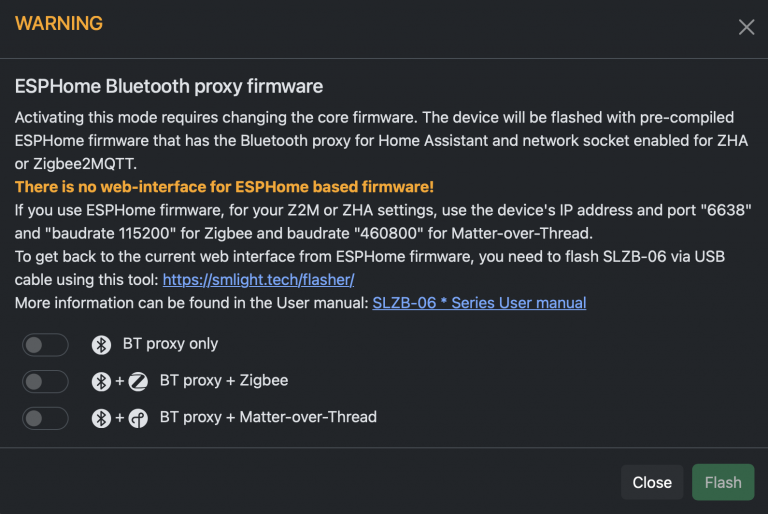768x514 pixels.
Task: Click the Bluetooth icon beside BT proxy only
Action: [x=101, y=345]
